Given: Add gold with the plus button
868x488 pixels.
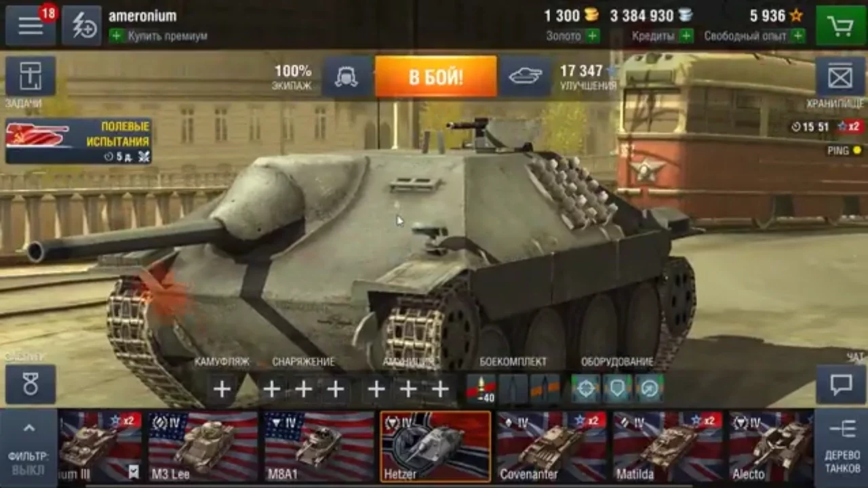Looking at the screenshot, I should 593,36.
